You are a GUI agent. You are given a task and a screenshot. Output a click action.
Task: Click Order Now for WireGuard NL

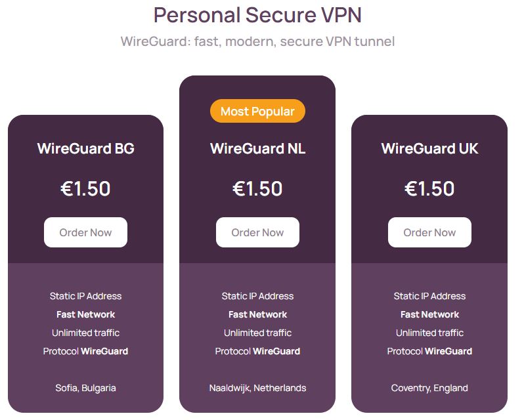point(257,232)
